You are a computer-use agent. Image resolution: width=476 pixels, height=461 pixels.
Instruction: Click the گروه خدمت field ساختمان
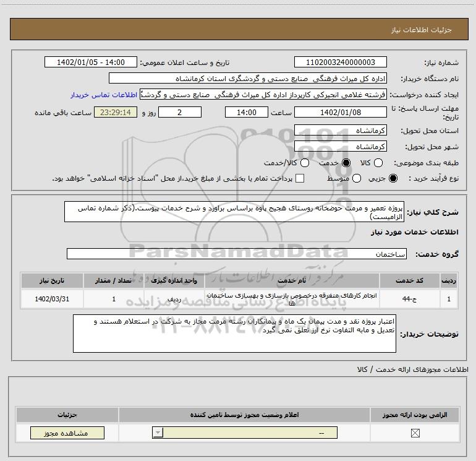[237, 254]
